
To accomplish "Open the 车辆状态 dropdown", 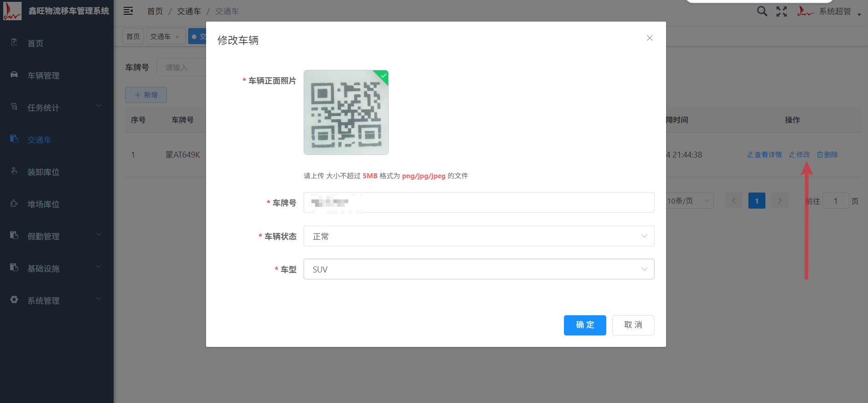I will click(479, 236).
